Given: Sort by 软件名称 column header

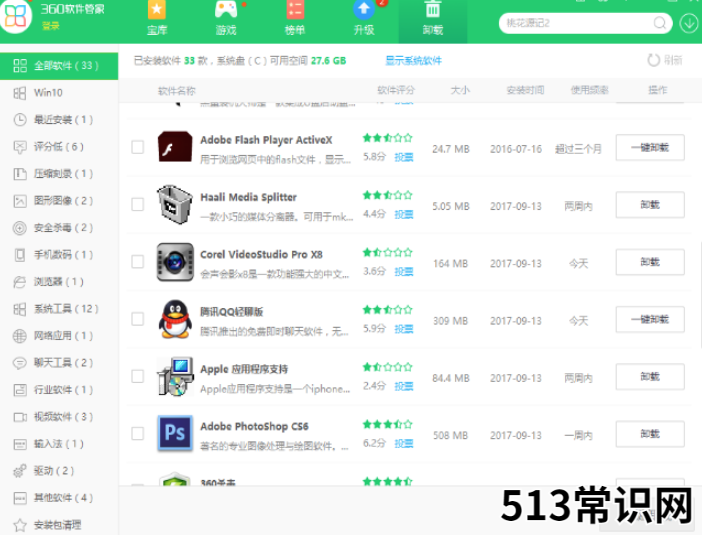Looking at the screenshot, I should coord(177,91).
